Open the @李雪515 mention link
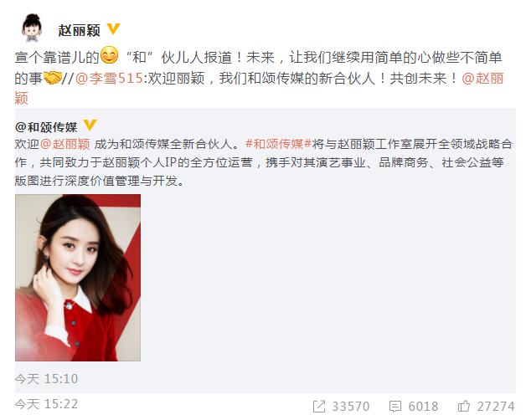 click(110, 79)
